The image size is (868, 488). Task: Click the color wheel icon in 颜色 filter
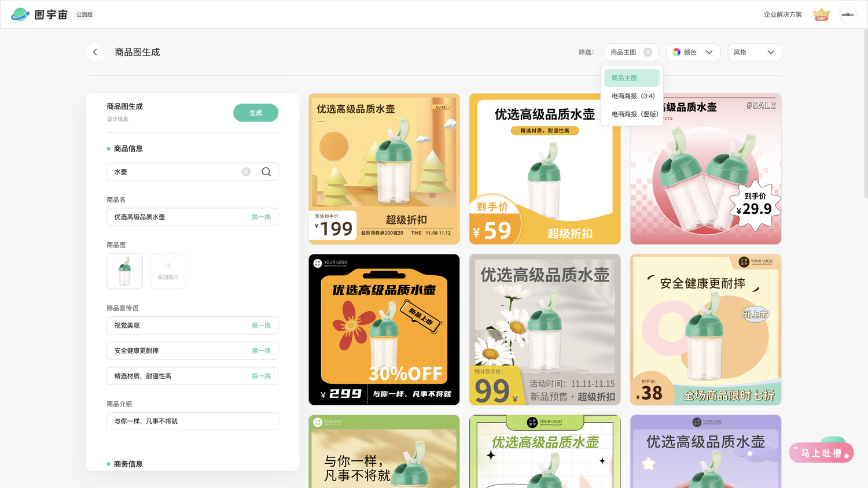point(676,52)
